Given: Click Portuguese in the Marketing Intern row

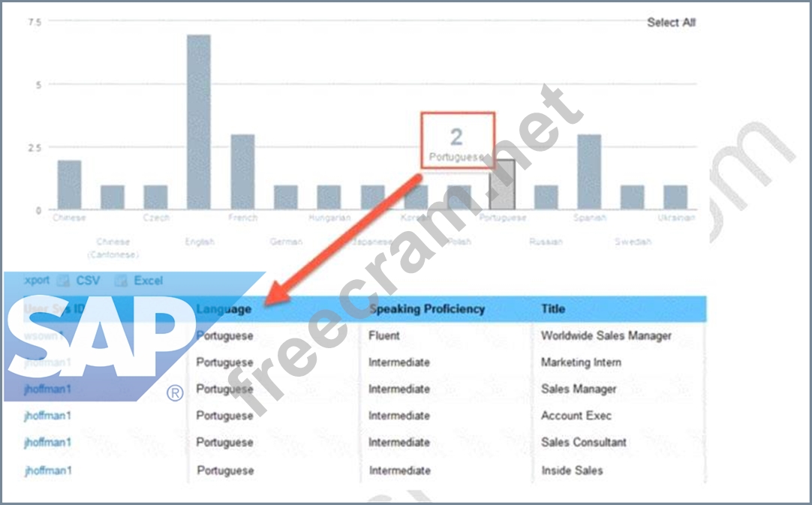Looking at the screenshot, I should coord(224,362).
